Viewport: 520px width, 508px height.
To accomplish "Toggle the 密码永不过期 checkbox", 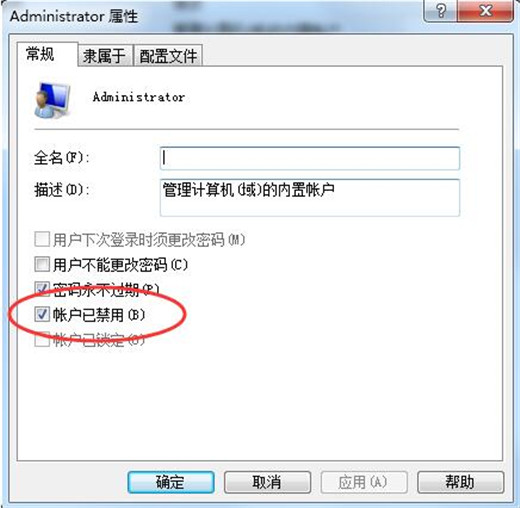I will (42, 289).
